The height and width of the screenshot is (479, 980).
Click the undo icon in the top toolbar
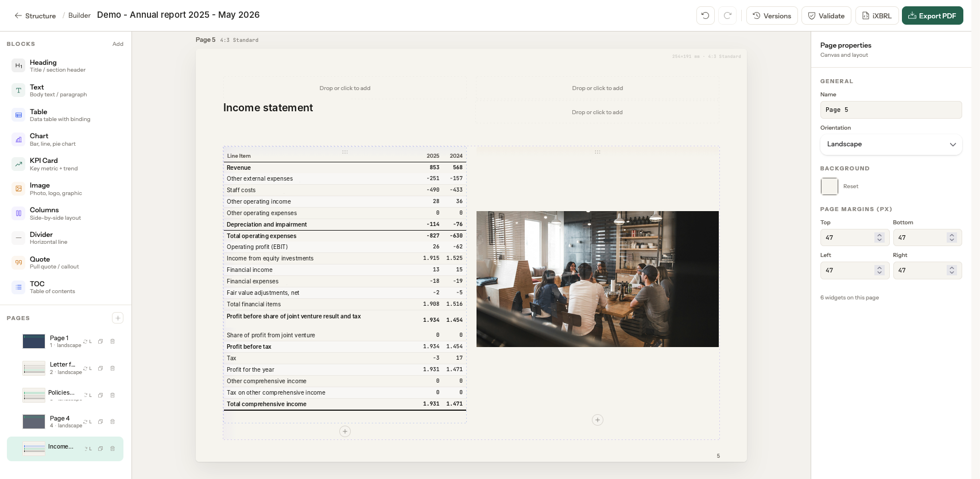click(706, 15)
